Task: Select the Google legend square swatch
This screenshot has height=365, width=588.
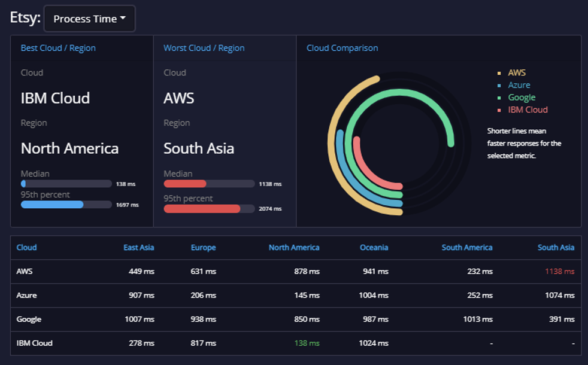Action: click(x=499, y=98)
